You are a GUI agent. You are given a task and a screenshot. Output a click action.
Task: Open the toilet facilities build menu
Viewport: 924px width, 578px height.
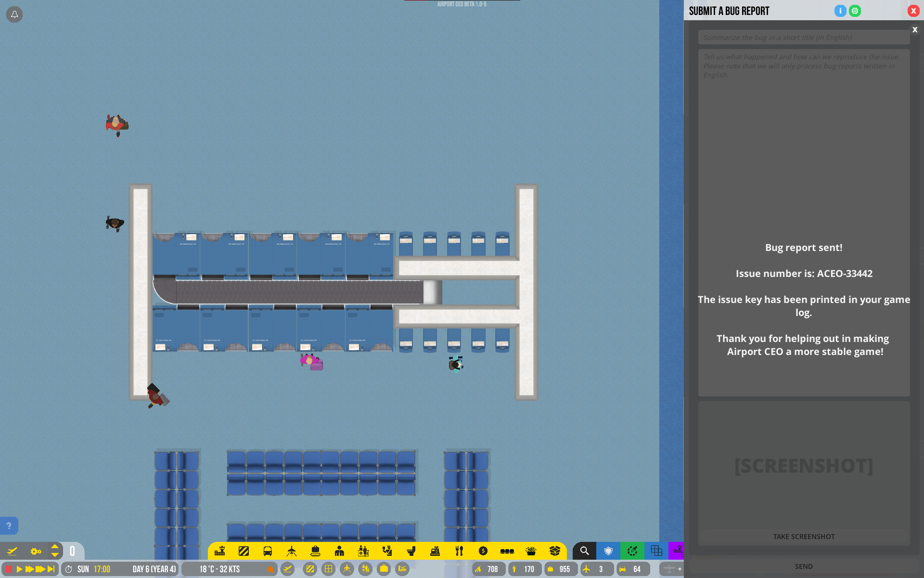411,551
